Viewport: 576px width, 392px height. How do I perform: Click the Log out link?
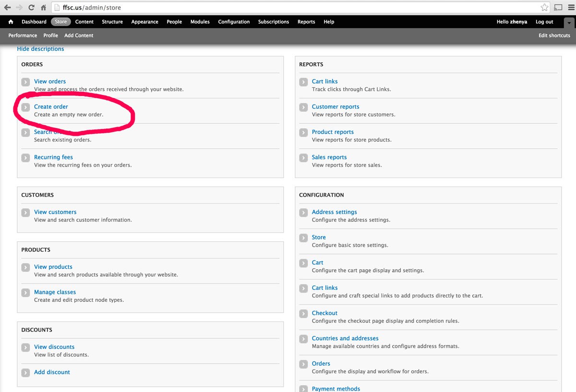pyautogui.click(x=544, y=22)
